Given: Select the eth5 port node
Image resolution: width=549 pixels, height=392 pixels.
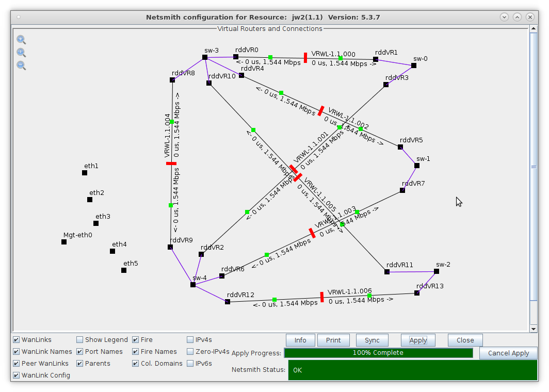Looking at the screenshot, I should pos(124,270).
